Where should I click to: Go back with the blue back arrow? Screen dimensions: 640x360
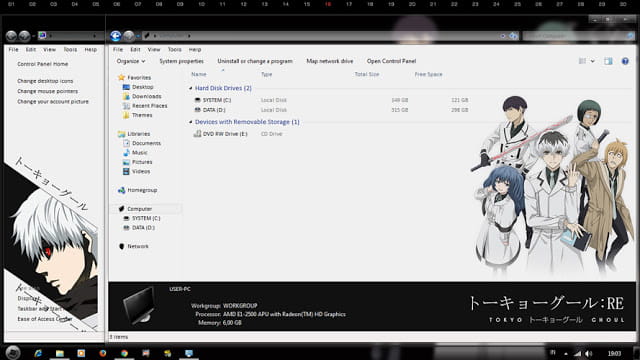coord(116,36)
